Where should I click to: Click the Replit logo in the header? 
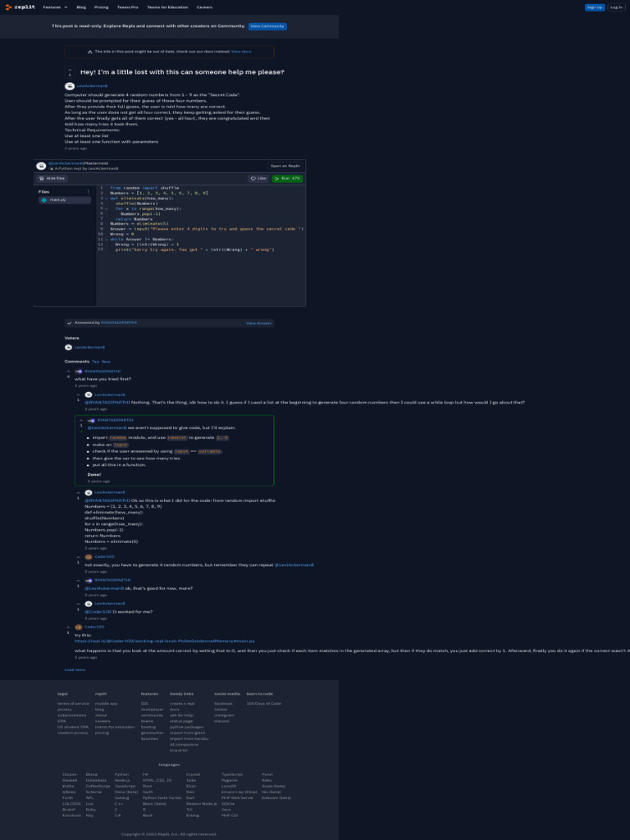click(x=21, y=7)
